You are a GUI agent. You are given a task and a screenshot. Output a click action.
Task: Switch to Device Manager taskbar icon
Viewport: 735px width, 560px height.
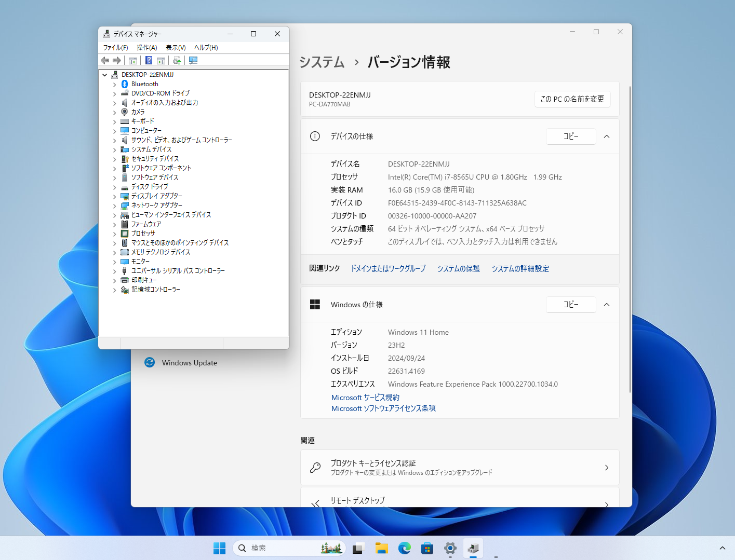(x=473, y=548)
